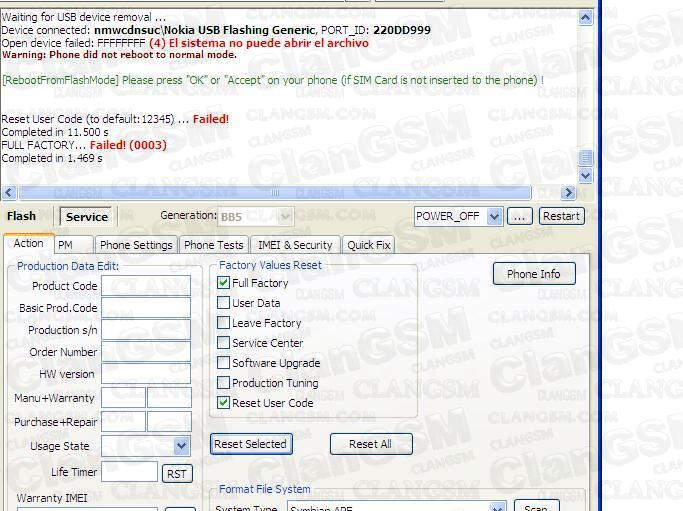Click the 'Completed in 1.469 s' line

52,158
